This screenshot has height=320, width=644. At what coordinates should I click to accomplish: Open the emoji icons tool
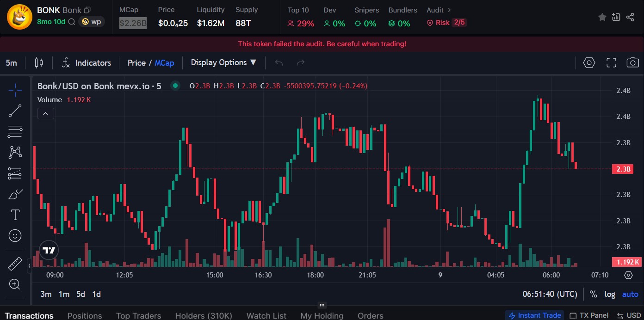tap(15, 236)
